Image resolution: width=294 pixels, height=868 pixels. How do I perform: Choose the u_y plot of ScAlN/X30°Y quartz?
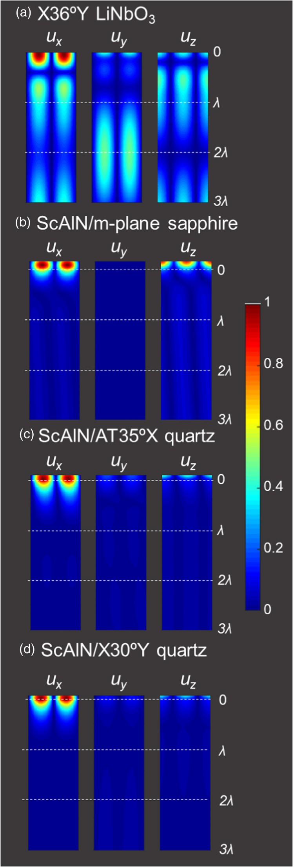pos(119,773)
